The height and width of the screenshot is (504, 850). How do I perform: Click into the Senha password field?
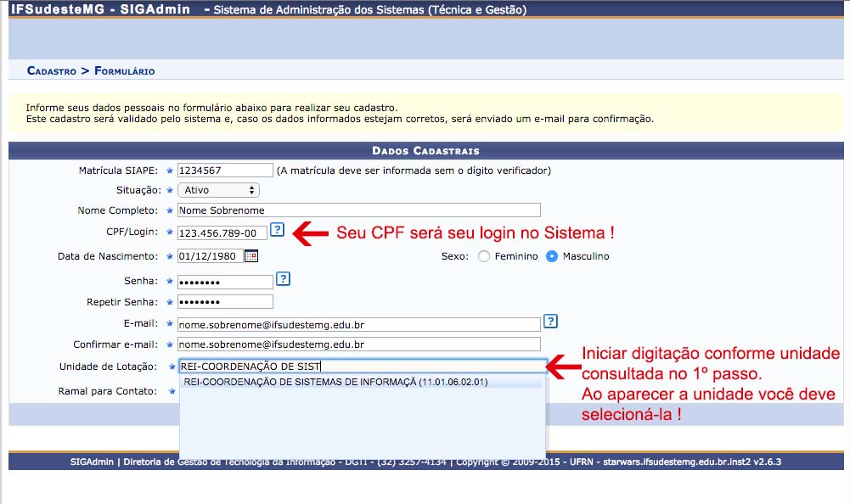(225, 282)
